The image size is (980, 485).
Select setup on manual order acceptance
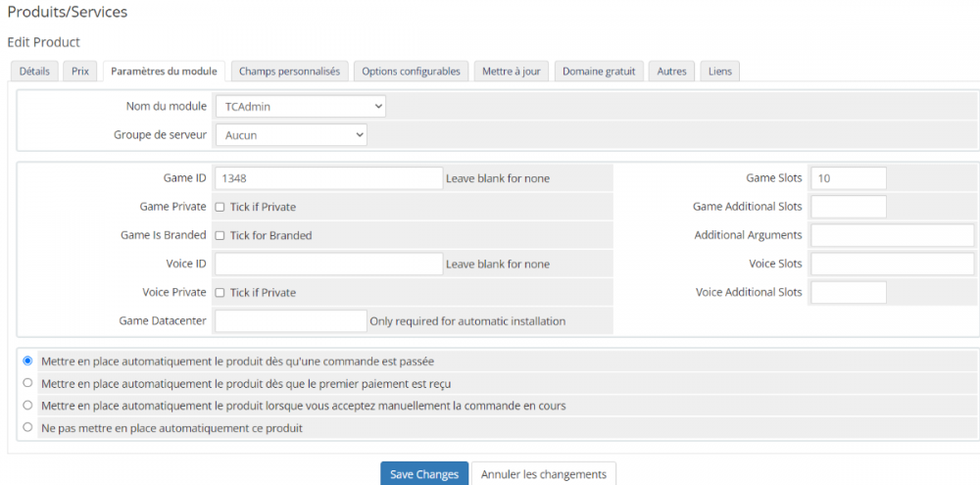coord(27,405)
